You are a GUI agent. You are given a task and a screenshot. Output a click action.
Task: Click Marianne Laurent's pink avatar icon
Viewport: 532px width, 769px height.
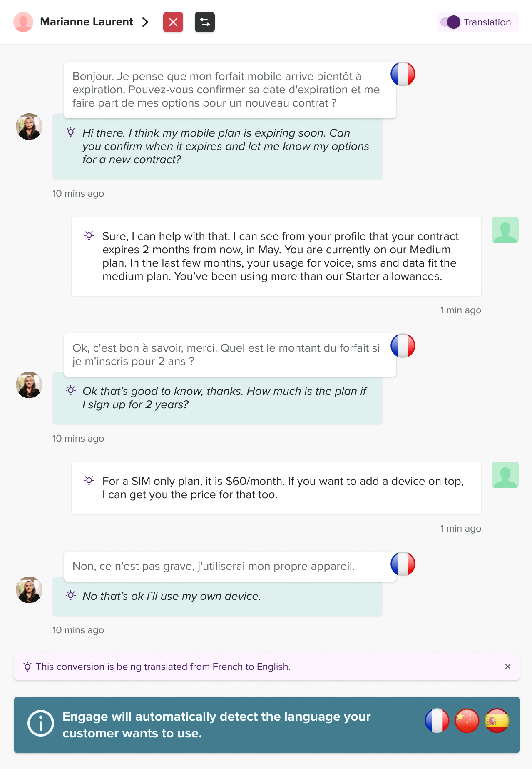click(23, 22)
